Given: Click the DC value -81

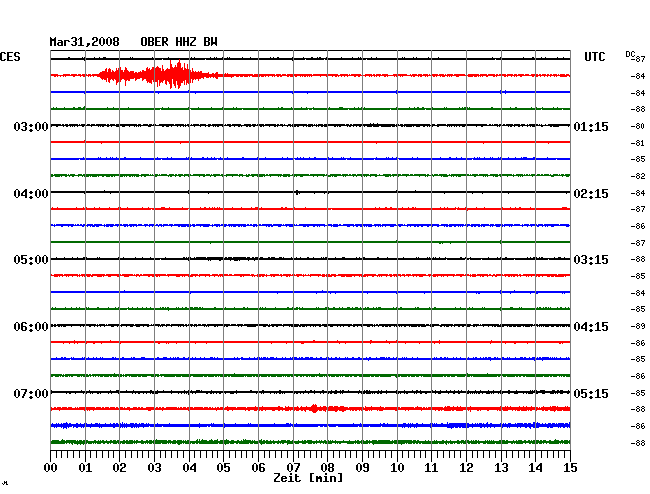Looking at the screenshot, I should coord(638,143).
